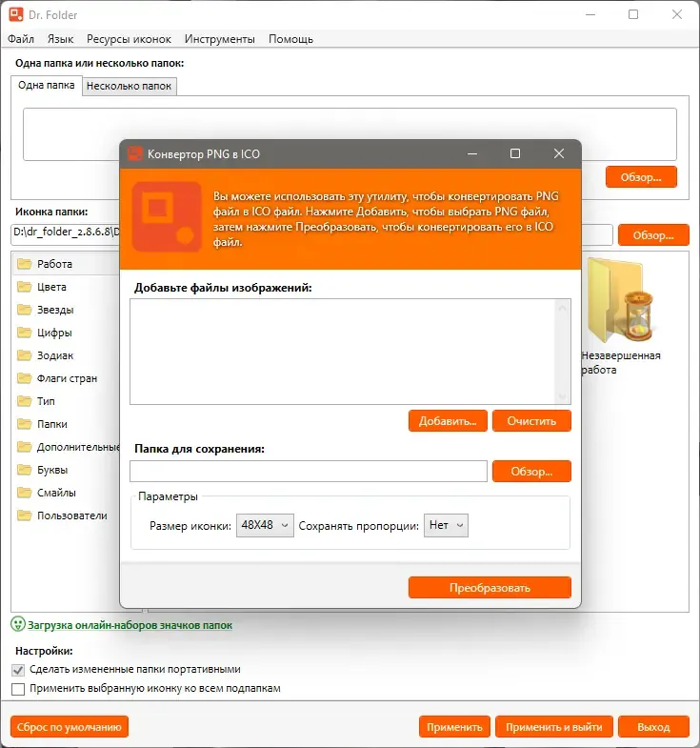700x748 pixels.
Task: Open the Файл menu
Action: (21, 39)
